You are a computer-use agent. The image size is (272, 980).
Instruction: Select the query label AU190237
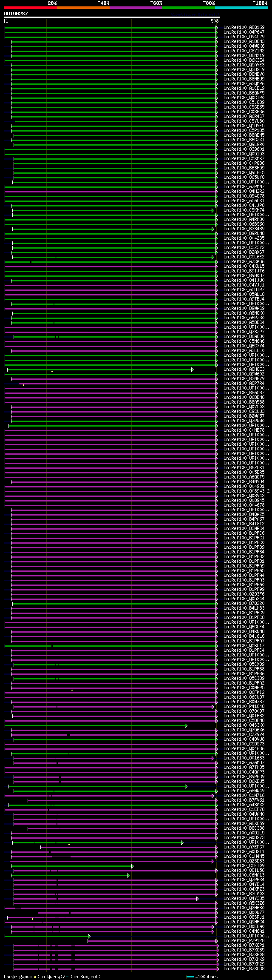16,14
